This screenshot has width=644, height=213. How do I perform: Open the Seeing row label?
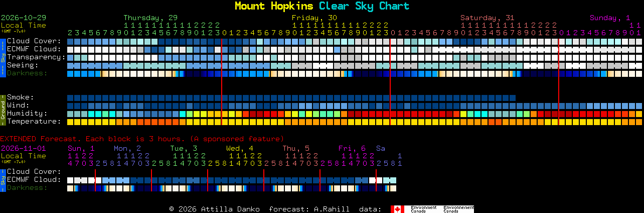(23, 65)
